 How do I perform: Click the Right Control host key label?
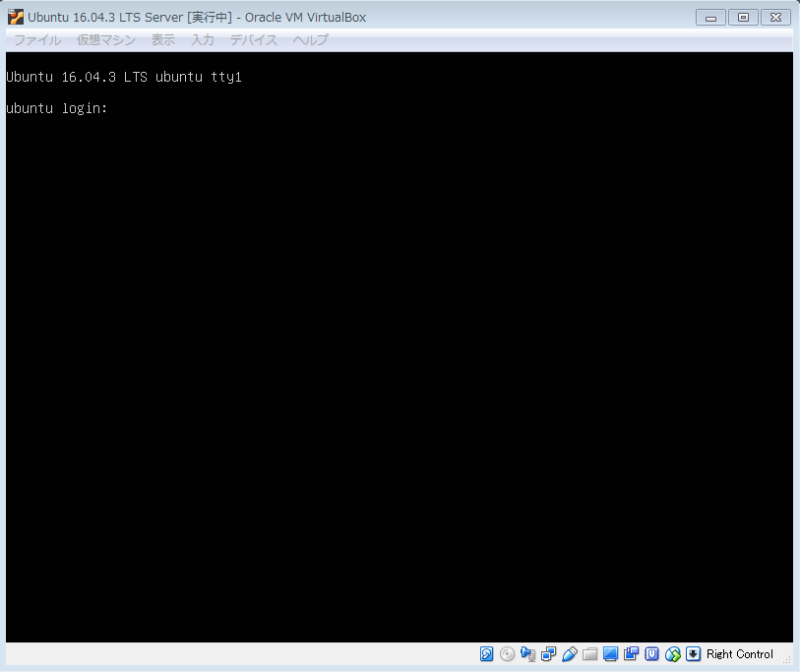pos(740,654)
